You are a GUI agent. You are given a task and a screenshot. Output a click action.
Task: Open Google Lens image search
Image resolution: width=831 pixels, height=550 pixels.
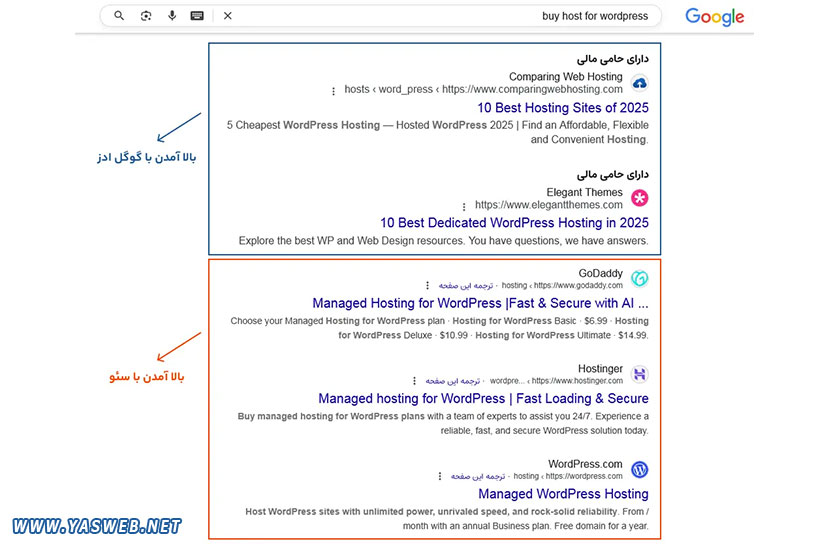146,16
